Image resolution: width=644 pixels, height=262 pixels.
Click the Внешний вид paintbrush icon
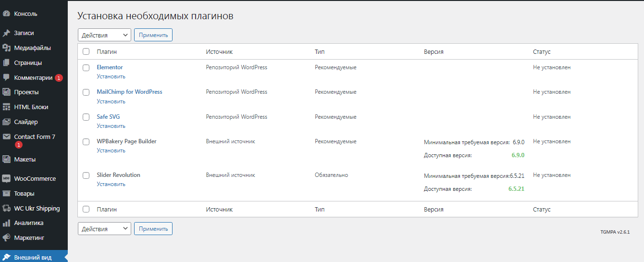(7, 258)
